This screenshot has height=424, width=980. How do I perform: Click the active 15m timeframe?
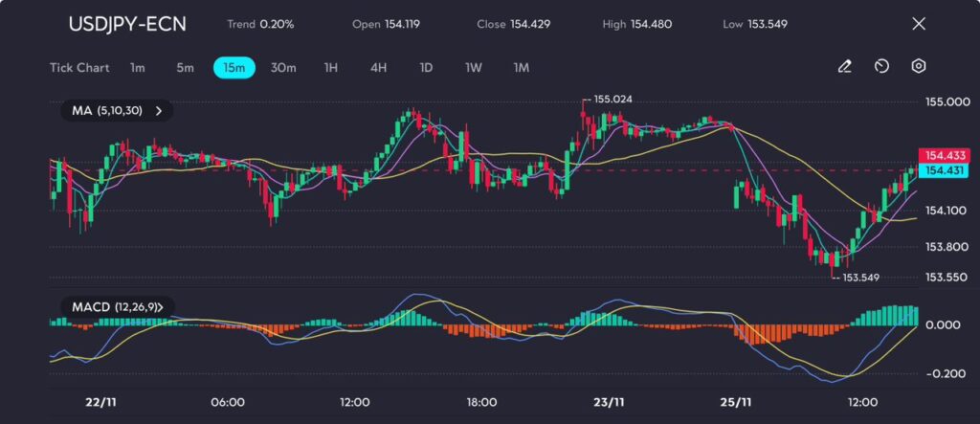click(x=234, y=68)
